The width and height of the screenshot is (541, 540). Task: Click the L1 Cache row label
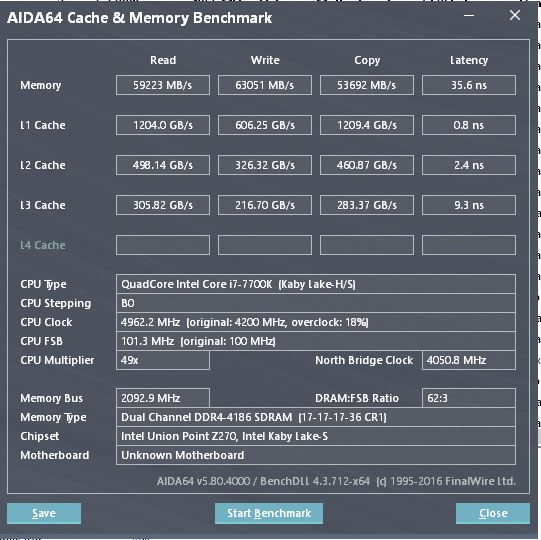pyautogui.click(x=43, y=125)
